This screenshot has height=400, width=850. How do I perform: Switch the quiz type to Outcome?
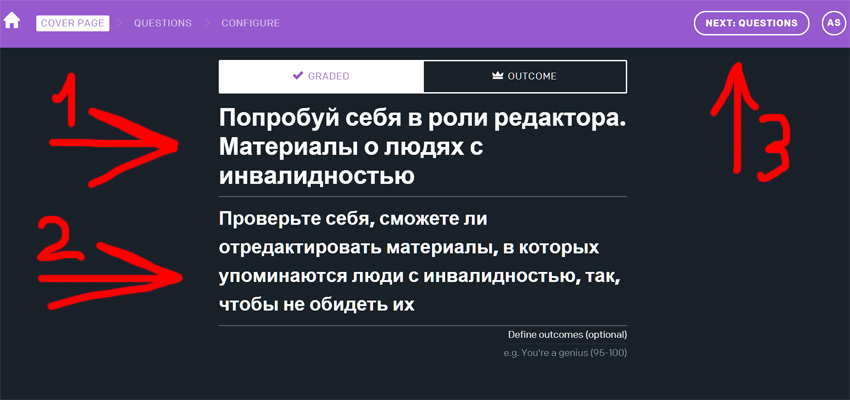(525, 76)
